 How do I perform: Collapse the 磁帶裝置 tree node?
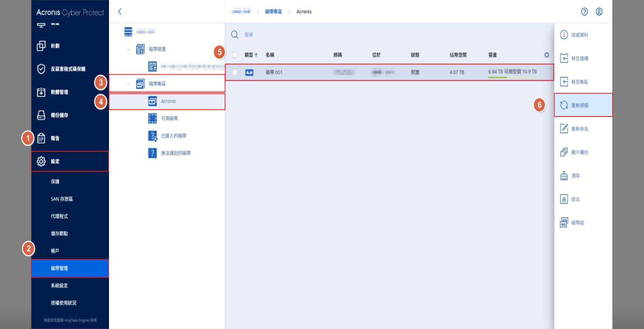(x=128, y=49)
